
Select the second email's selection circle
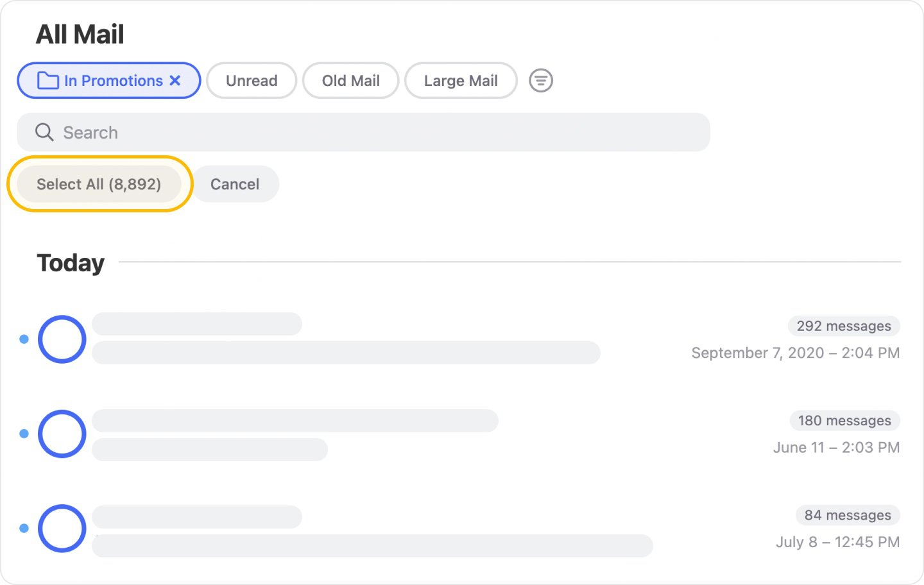(62, 433)
